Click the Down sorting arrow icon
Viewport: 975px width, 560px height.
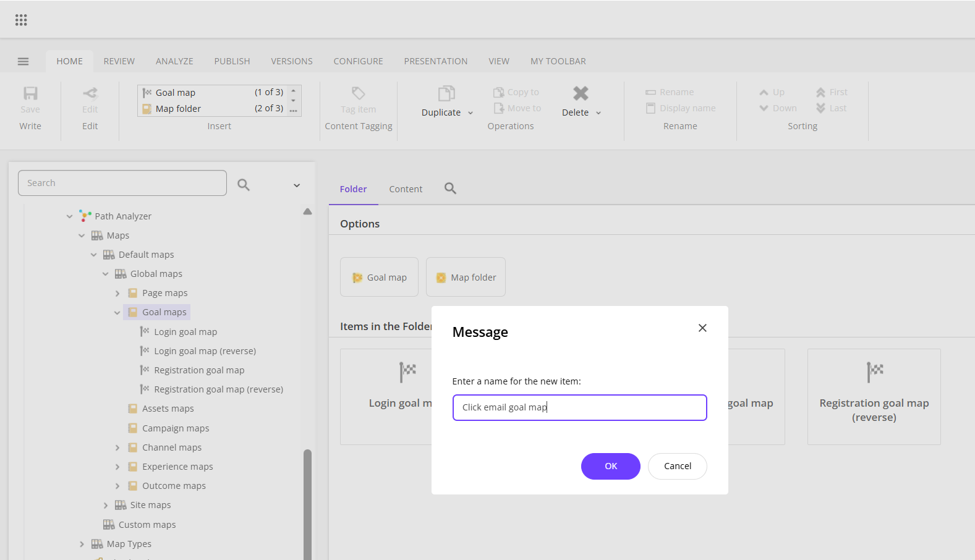764,108
